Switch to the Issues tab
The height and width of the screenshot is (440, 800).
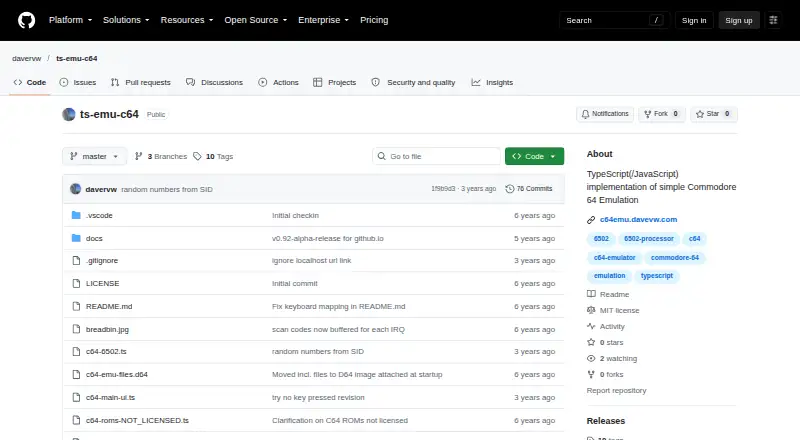point(78,82)
